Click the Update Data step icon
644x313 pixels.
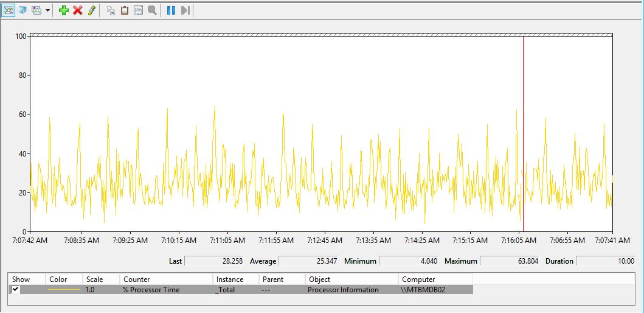click(x=185, y=10)
